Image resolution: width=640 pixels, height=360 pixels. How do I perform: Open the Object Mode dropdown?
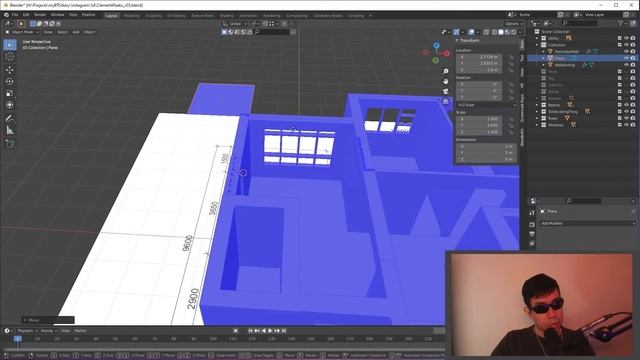(x=22, y=32)
